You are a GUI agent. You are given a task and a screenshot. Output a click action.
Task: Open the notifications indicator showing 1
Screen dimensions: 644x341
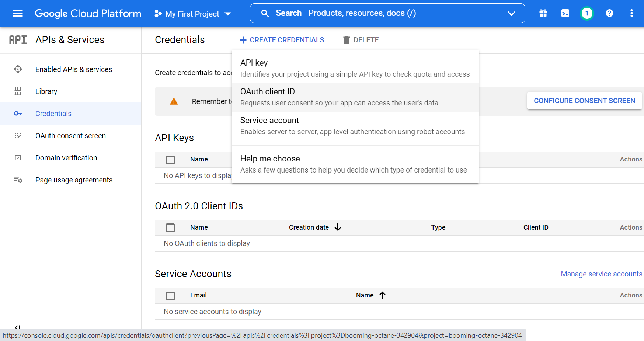click(x=587, y=13)
